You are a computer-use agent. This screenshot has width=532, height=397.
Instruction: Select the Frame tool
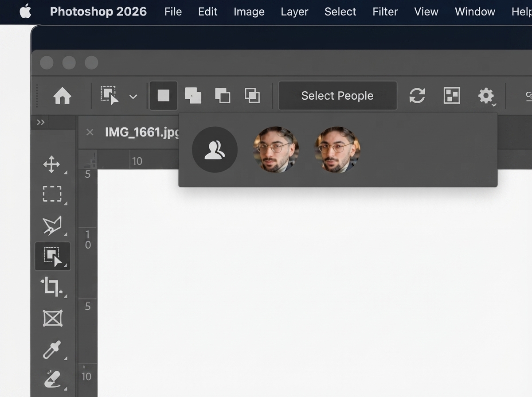click(x=52, y=318)
